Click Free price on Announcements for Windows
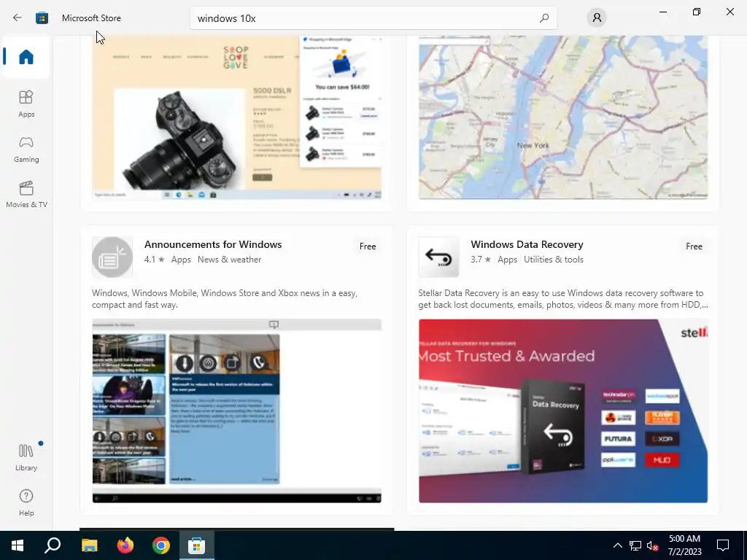 pos(368,246)
